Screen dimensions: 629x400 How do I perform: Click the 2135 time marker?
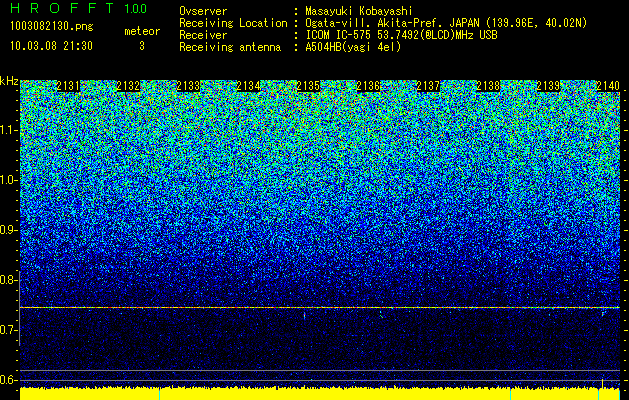coord(308,86)
